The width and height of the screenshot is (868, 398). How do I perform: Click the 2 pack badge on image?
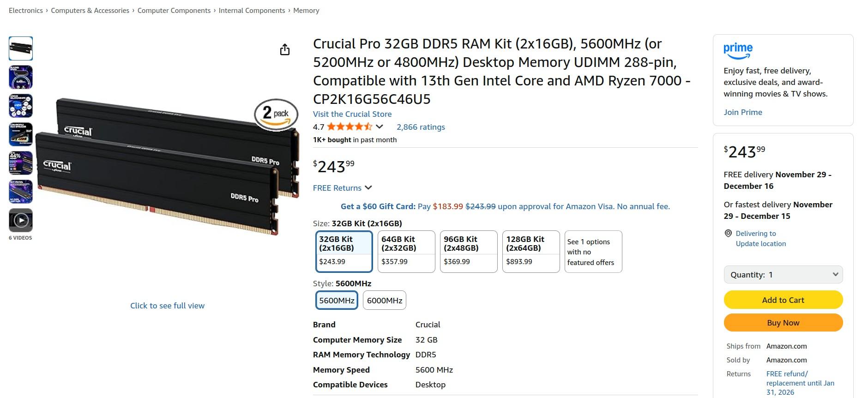click(276, 114)
